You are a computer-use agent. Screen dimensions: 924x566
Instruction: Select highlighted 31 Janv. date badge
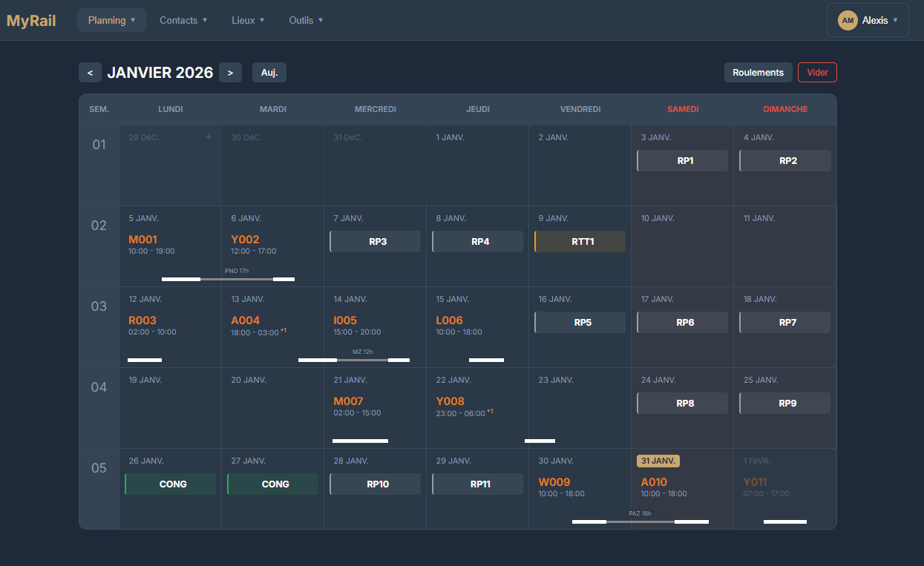point(658,461)
